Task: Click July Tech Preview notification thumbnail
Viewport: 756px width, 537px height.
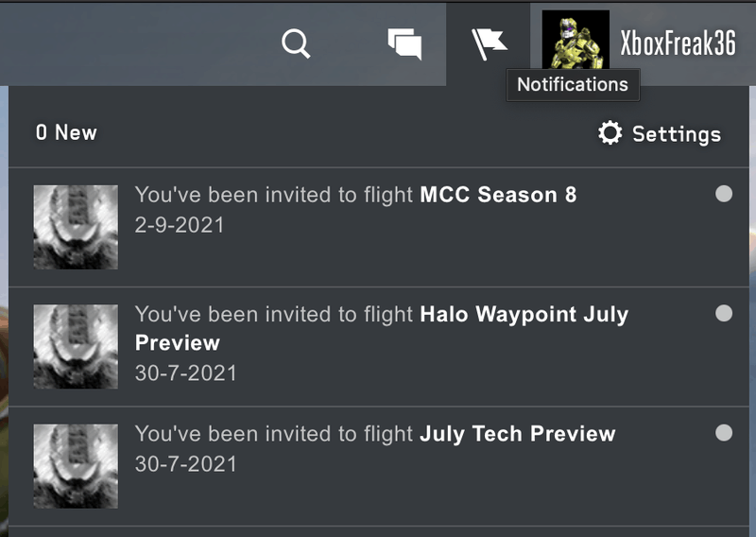Action: click(76, 466)
